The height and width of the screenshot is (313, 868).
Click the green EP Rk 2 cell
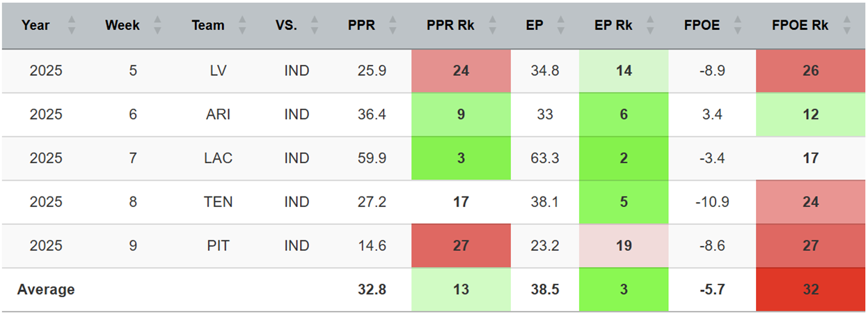624,158
